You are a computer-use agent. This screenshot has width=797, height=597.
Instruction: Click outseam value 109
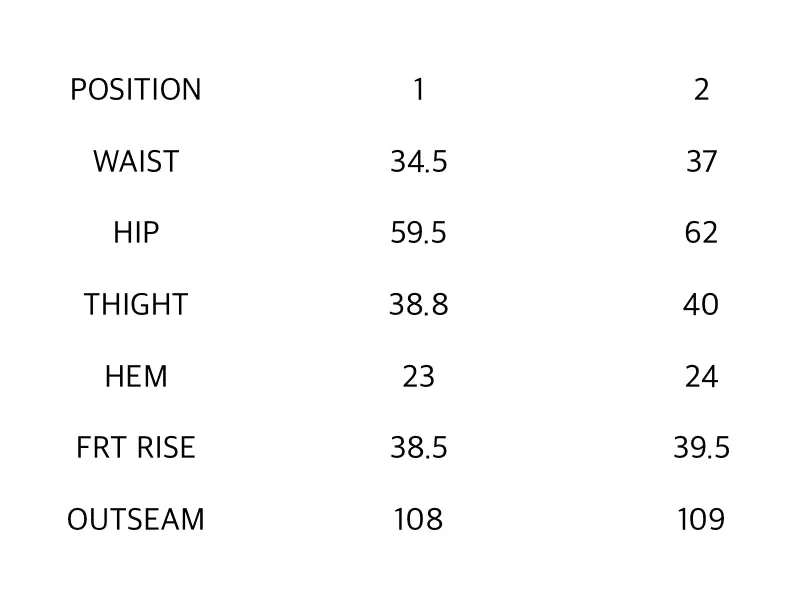pos(701,519)
